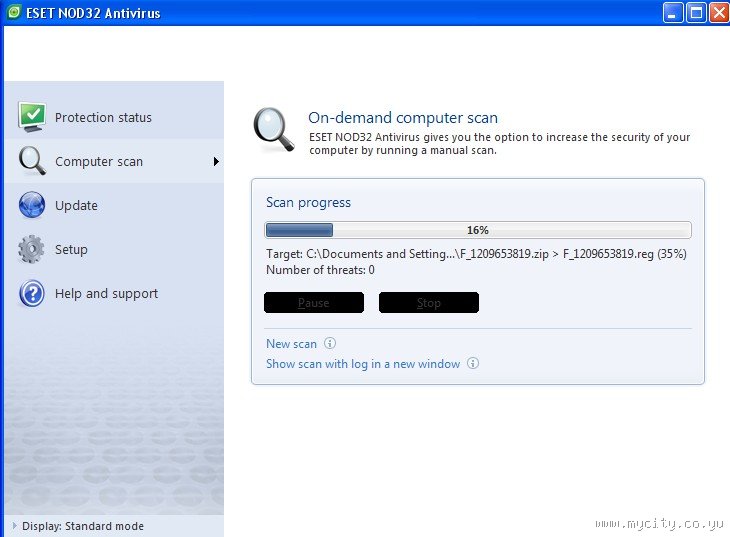This screenshot has width=730, height=537.
Task: Expand the Display: Standard mode triangle
Action: point(14,526)
